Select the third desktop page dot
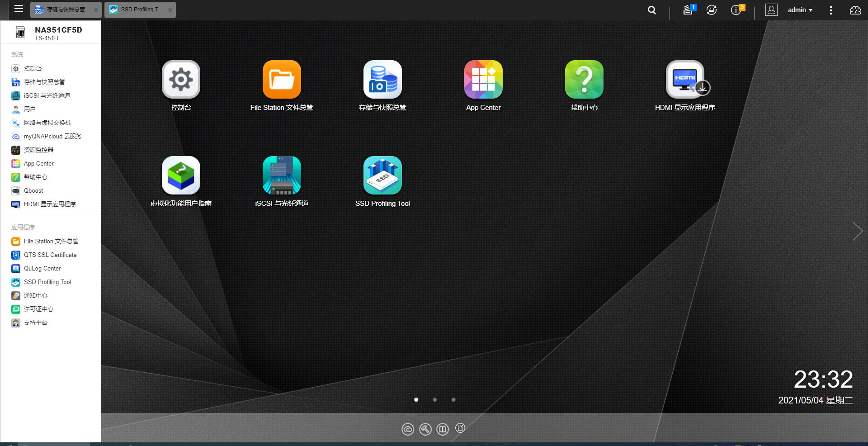868x446 pixels. point(453,399)
